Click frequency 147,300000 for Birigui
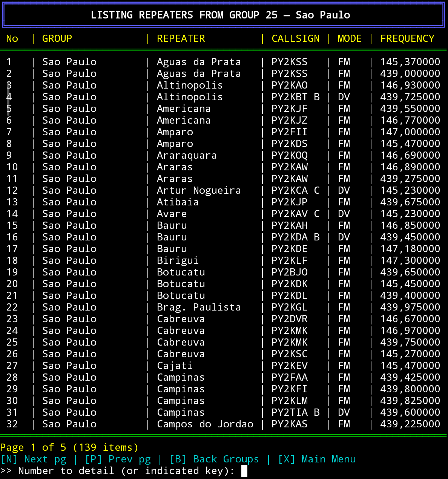 (x=410, y=260)
